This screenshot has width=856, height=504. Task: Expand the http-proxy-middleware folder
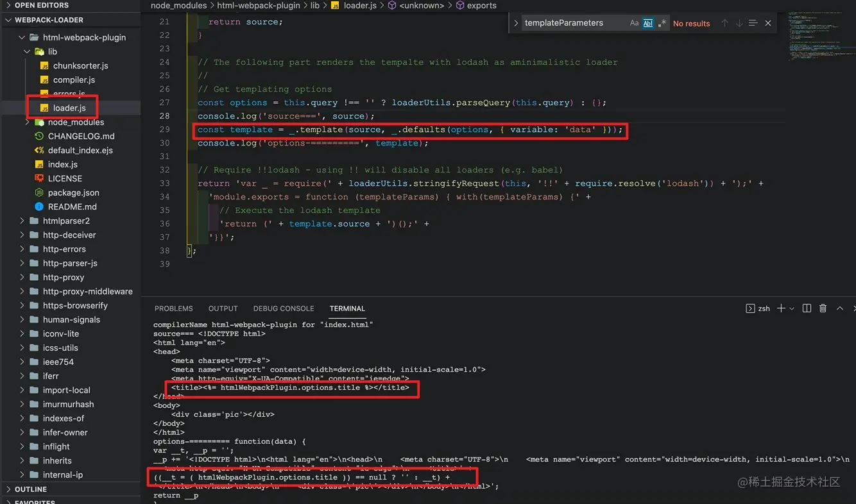(87, 291)
